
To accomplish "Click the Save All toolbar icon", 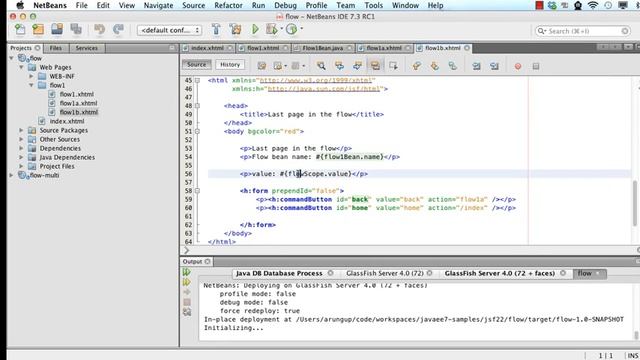I will [76, 29].
